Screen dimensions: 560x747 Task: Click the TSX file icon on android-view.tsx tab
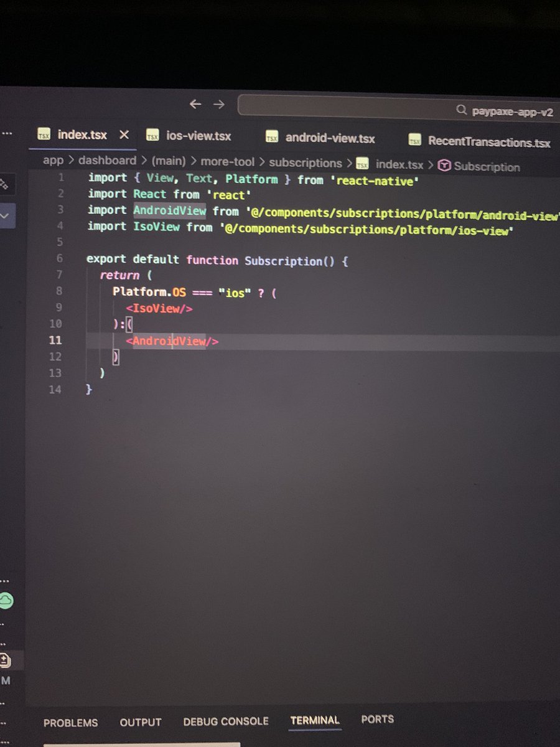[271, 138]
